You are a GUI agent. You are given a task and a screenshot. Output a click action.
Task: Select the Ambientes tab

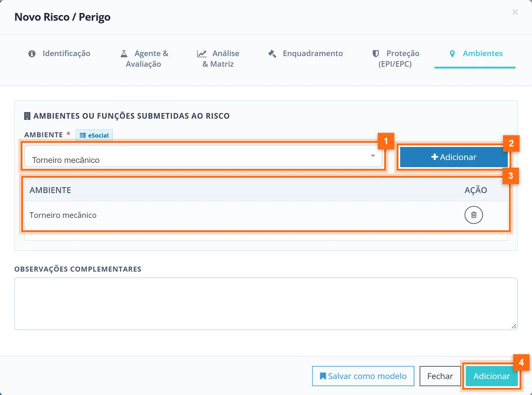tap(476, 54)
